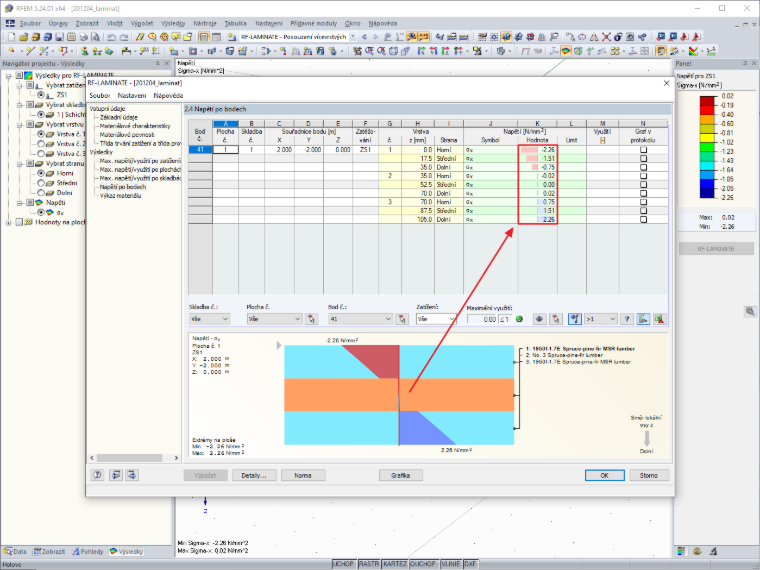Open the Přídavné moduly menu in the main menu bar
Viewport: 760px width, 570px height.
click(x=314, y=23)
